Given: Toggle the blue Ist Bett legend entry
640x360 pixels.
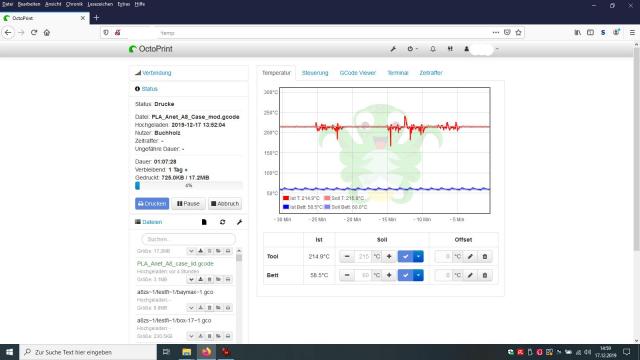Looking at the screenshot, I should 302,207.
